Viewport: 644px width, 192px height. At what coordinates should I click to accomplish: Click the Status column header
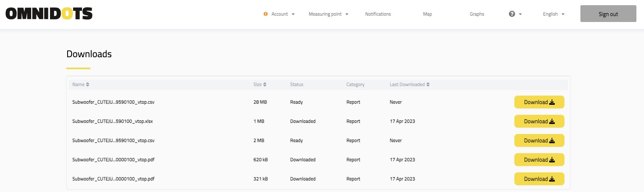click(x=297, y=84)
